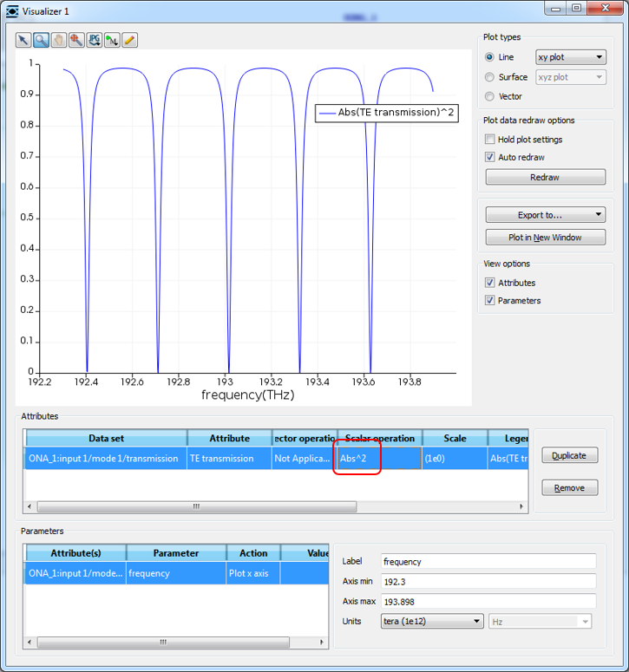This screenshot has width=629, height=672.
Task: Enable Hold plot settings checkbox
Action: tap(489, 140)
